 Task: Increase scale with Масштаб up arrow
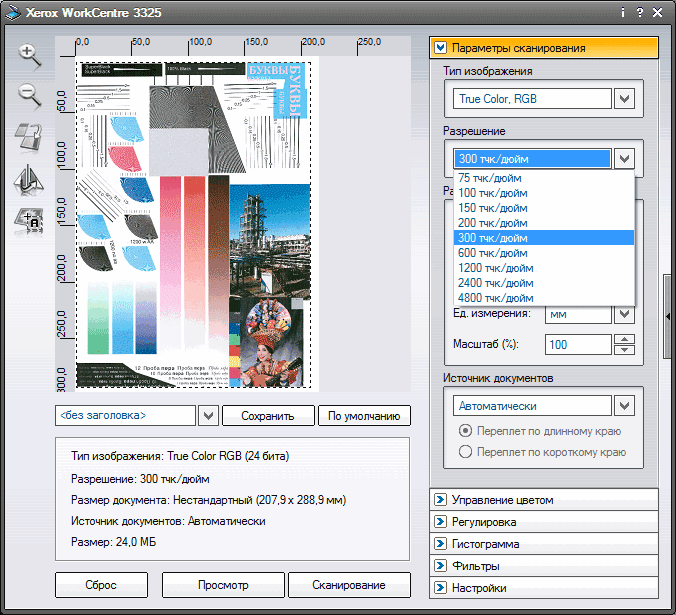point(625,339)
